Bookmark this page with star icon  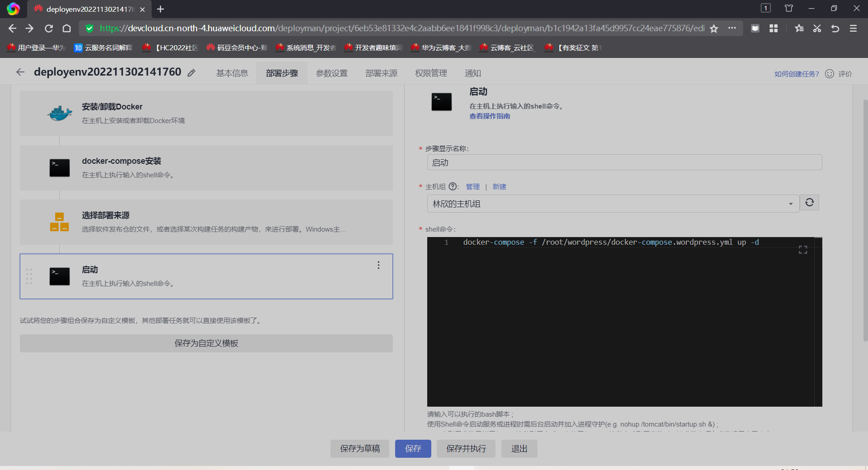714,28
